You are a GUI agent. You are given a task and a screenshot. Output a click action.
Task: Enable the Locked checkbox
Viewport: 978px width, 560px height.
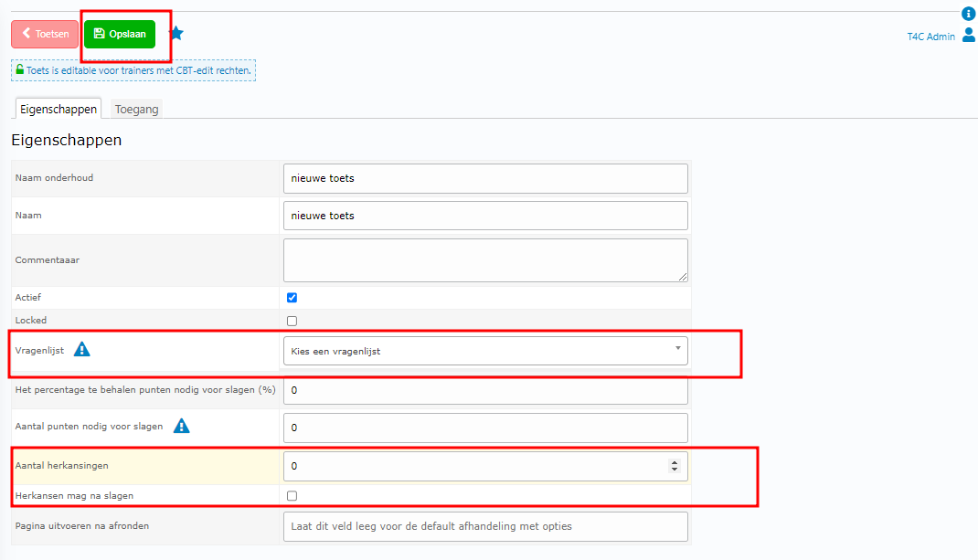pos(292,321)
